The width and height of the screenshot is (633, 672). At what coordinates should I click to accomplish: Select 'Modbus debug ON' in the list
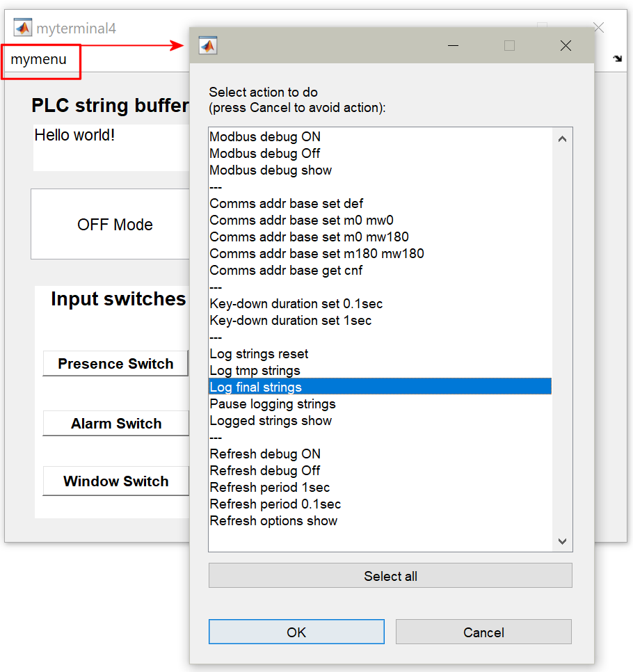pyautogui.click(x=265, y=137)
